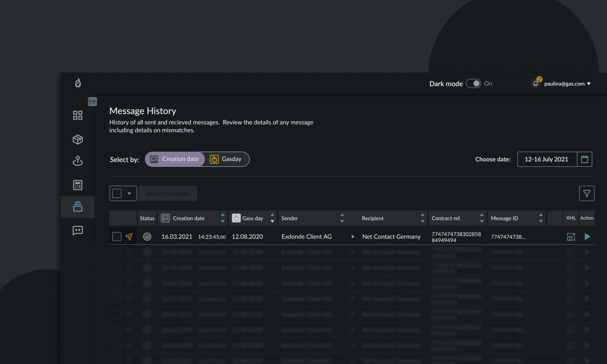This screenshot has width=607, height=364.
Task: Click the date range field 12-16 July 2021
Action: [547, 159]
